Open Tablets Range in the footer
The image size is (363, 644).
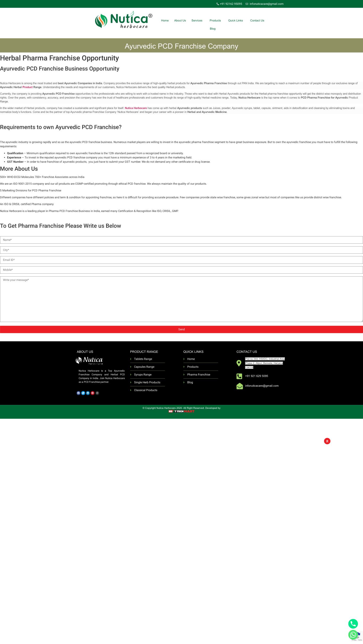click(143, 359)
